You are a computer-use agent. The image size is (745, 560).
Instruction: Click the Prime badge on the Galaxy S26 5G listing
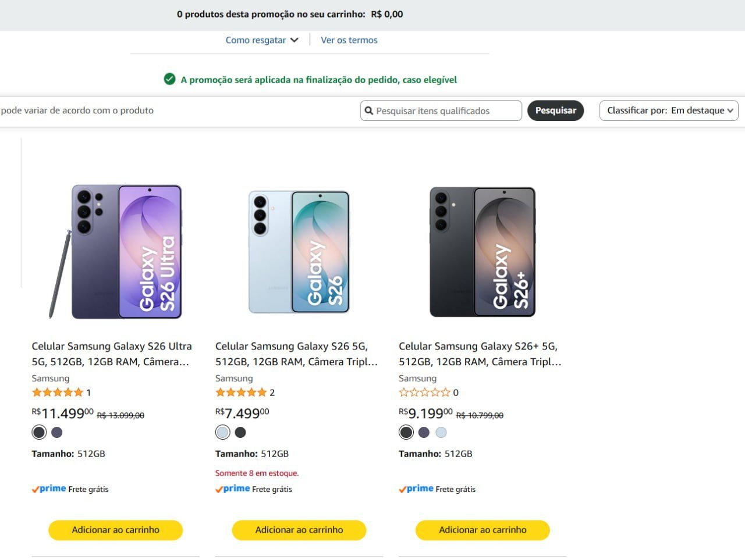tap(232, 488)
